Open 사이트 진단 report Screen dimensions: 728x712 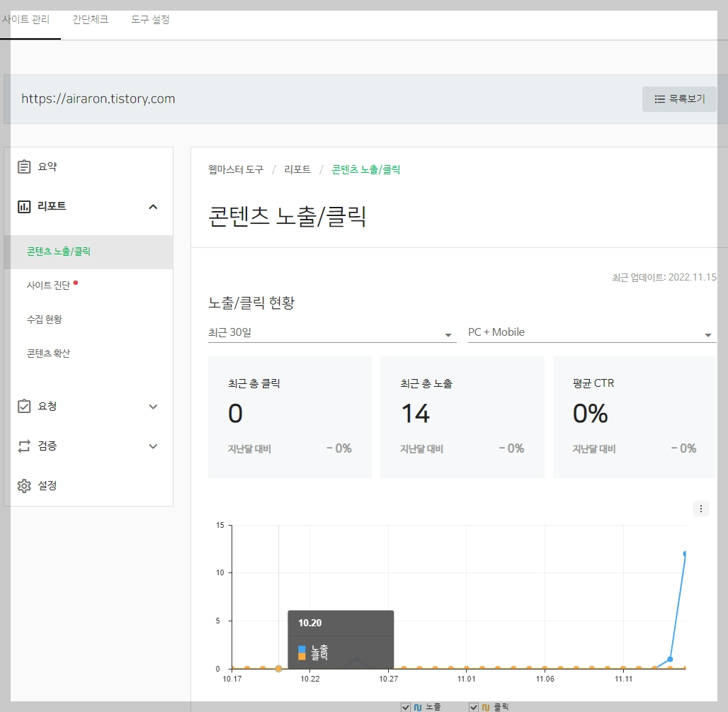[48, 286]
